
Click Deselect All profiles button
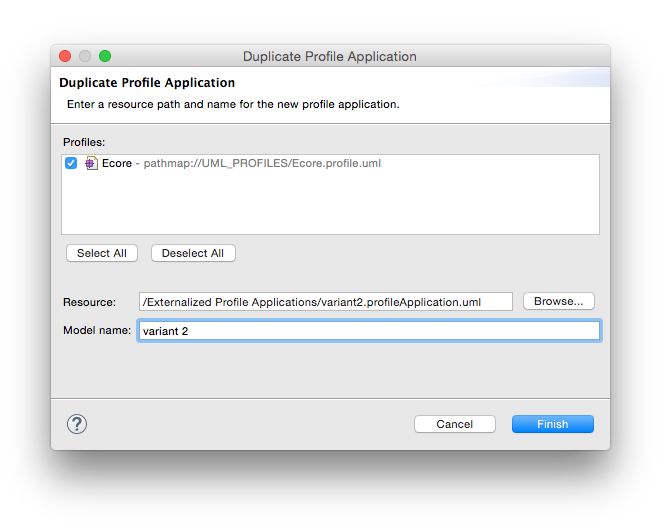tap(193, 253)
